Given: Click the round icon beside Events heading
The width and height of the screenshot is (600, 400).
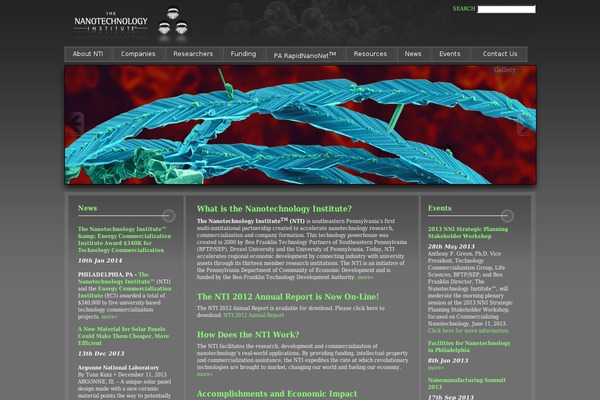Looking at the screenshot, I should tap(507, 216).
